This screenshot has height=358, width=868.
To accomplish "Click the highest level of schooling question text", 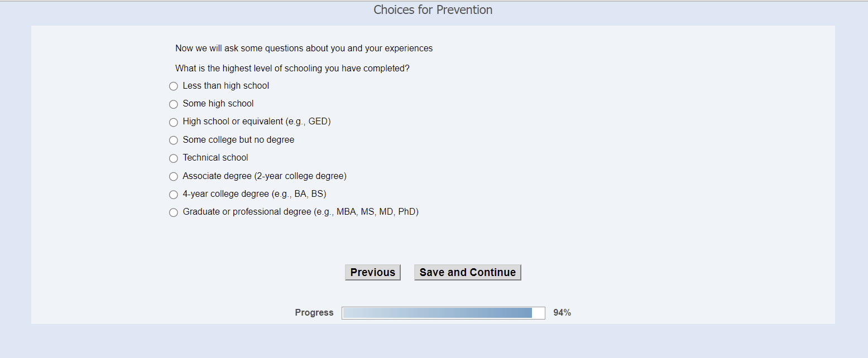I will point(292,69).
